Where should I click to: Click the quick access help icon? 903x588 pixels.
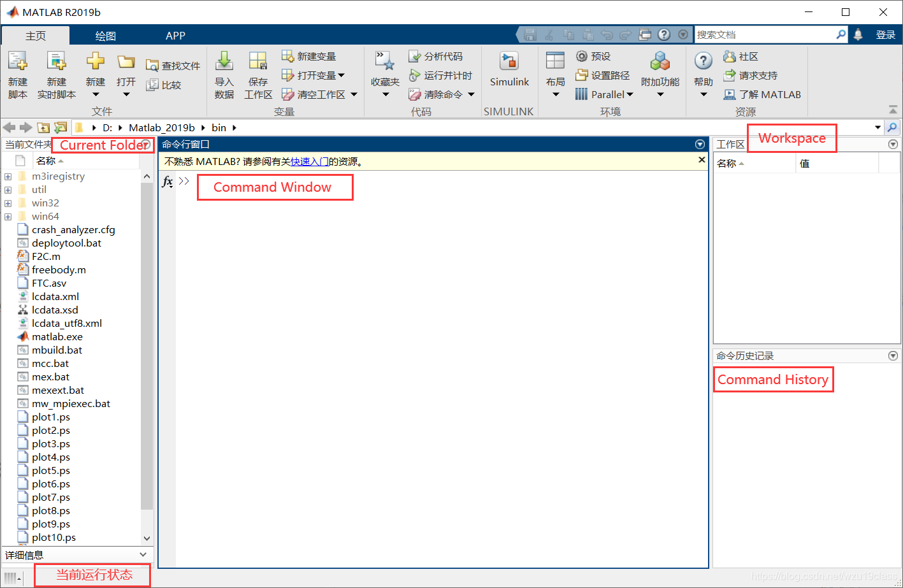pos(664,34)
